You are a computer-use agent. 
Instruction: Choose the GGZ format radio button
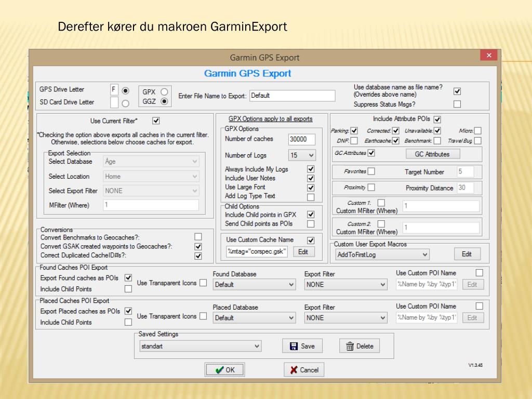[164, 101]
